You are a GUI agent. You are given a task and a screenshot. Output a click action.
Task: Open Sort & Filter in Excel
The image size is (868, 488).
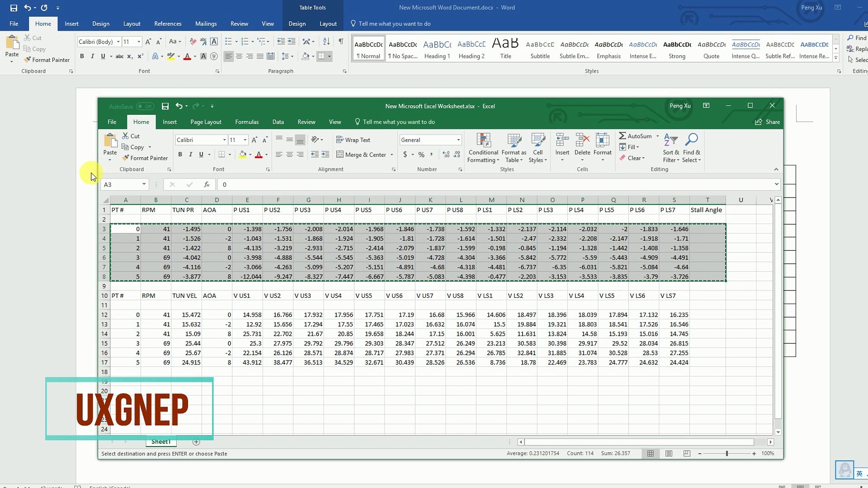[671, 148]
